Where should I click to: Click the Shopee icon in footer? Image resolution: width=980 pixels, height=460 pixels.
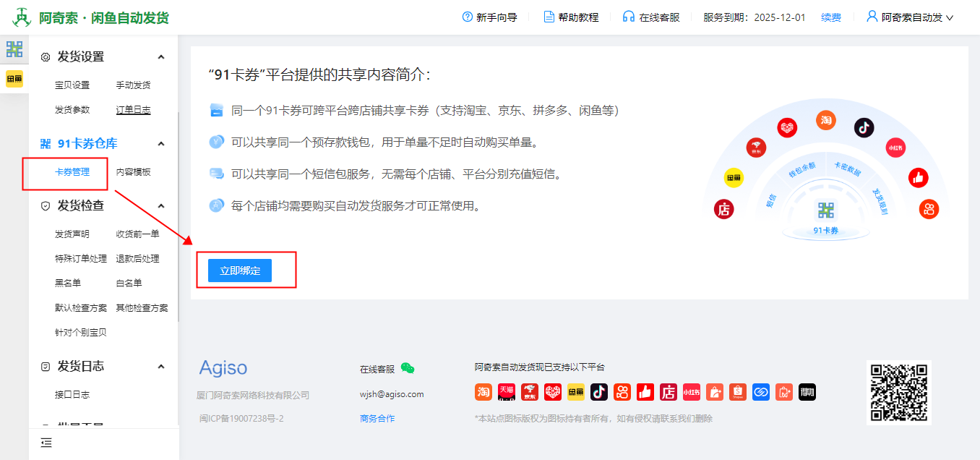(x=738, y=392)
